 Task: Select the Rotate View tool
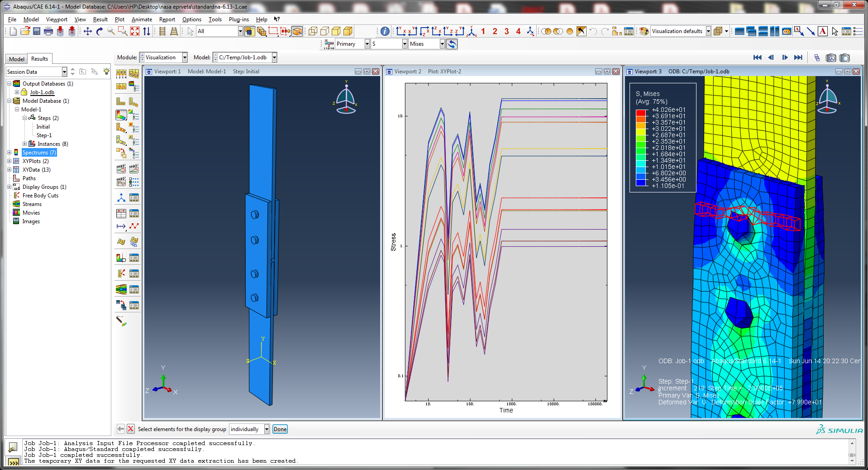(100, 31)
